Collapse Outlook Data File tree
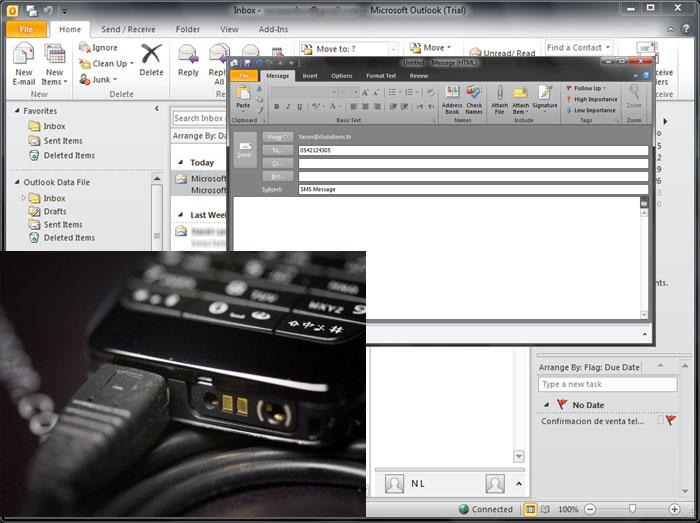Image resolution: width=700 pixels, height=523 pixels. pyautogui.click(x=17, y=182)
